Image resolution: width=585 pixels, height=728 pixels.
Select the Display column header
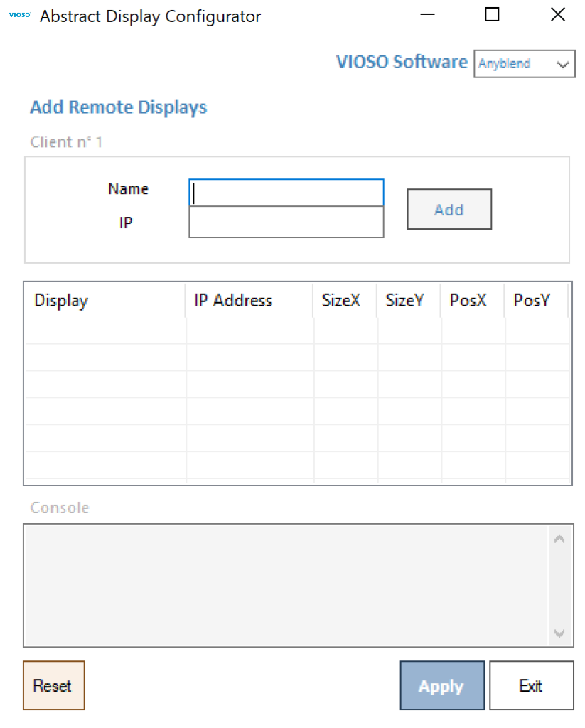pyautogui.click(x=105, y=301)
